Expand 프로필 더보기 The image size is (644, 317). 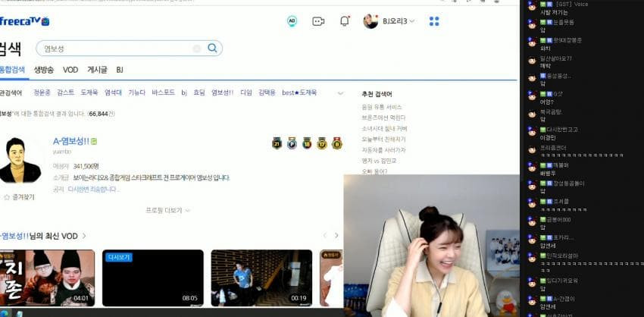coord(168,210)
